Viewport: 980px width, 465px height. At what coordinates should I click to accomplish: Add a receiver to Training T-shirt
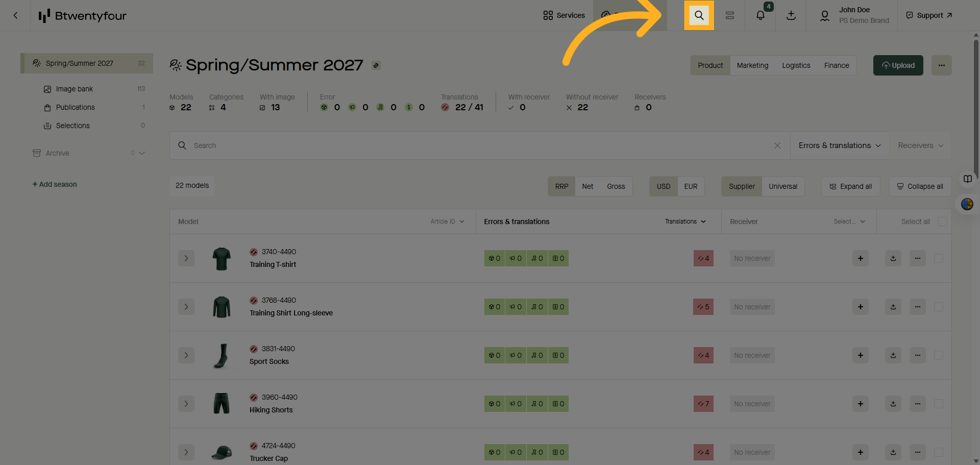click(861, 258)
